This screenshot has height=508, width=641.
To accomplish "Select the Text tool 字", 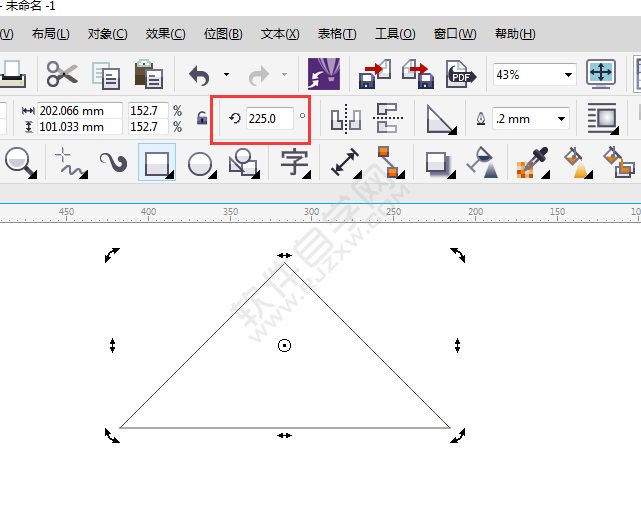I will tap(295, 163).
